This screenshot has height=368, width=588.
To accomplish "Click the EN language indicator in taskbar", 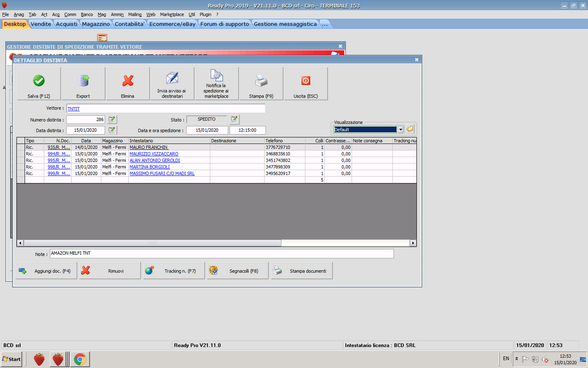I will pyautogui.click(x=506, y=359).
